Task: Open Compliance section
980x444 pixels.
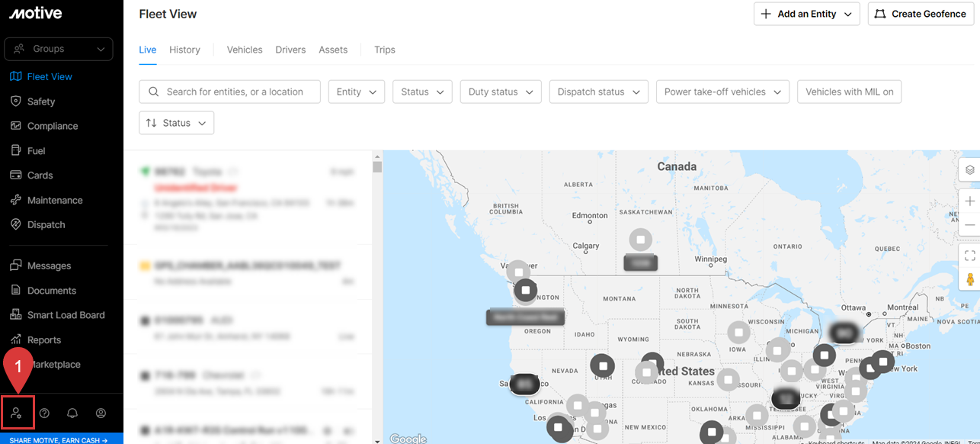Action: pyautogui.click(x=53, y=126)
